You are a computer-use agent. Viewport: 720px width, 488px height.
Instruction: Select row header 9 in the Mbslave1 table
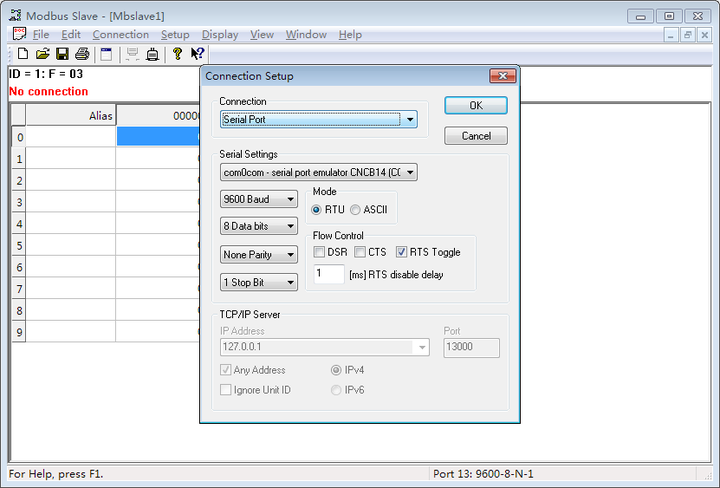19,332
